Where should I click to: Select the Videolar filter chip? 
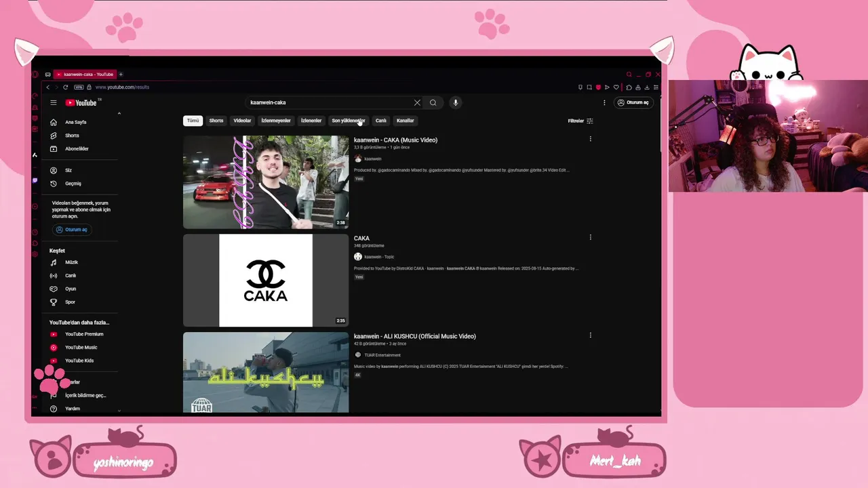pos(242,121)
